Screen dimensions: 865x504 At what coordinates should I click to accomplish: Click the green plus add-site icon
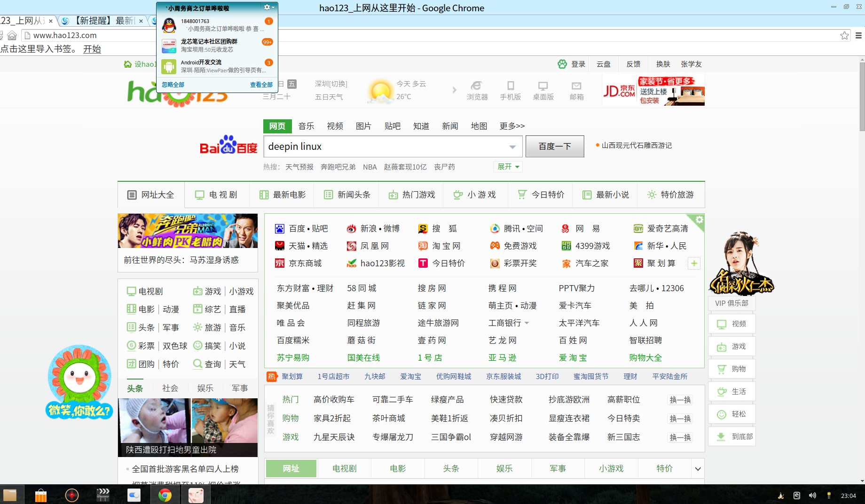tap(694, 264)
